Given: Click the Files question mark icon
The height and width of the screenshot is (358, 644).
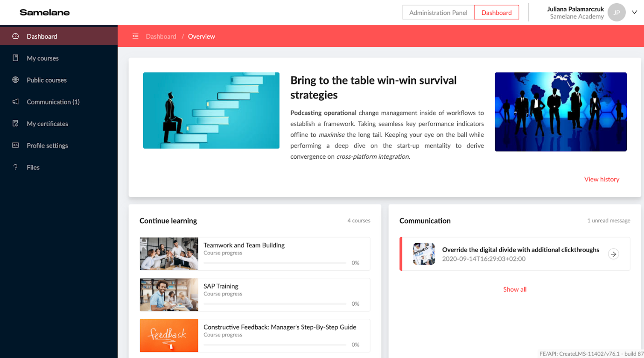Looking at the screenshot, I should (x=15, y=167).
